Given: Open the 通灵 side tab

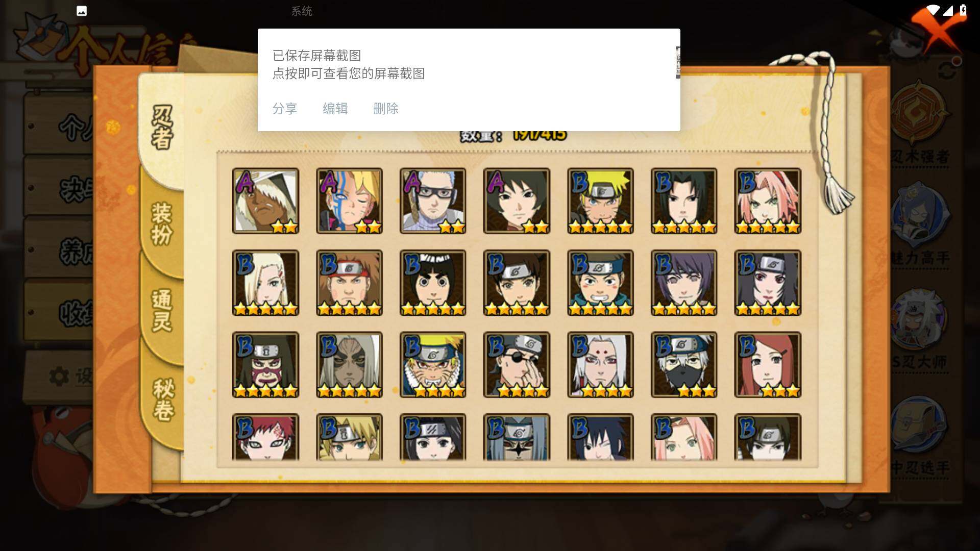Looking at the screenshot, I should pos(162,310).
